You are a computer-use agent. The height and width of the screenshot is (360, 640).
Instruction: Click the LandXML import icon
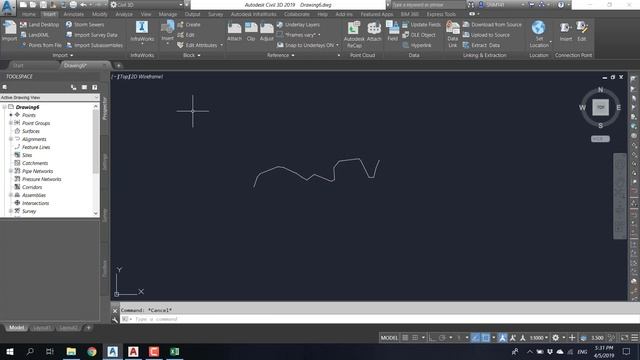point(23,35)
